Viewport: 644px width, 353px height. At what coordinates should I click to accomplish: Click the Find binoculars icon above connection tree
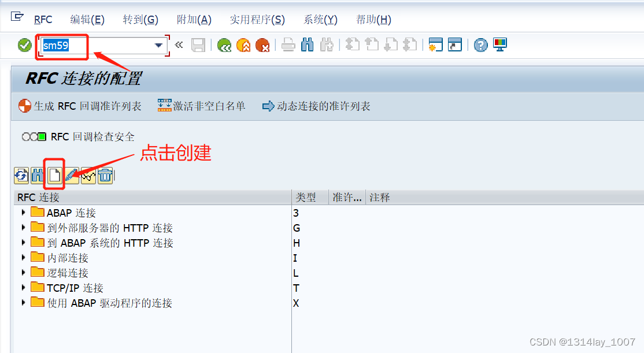pyautogui.click(x=38, y=176)
